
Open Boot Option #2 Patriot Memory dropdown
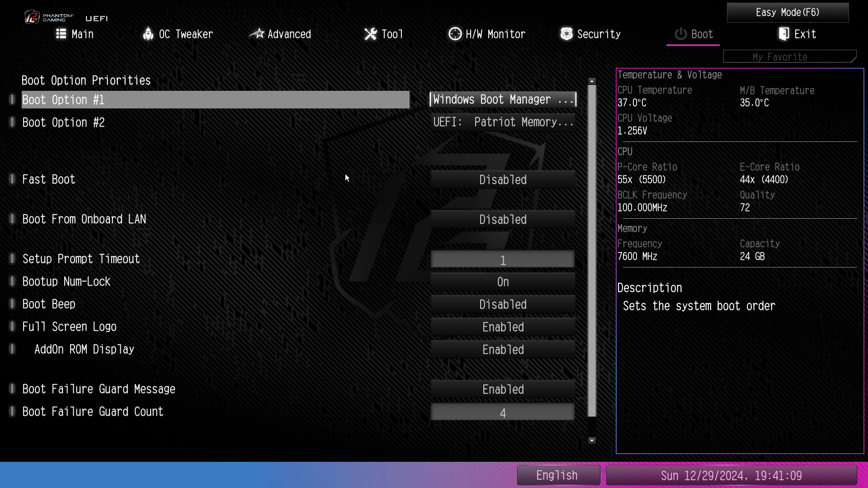pos(503,122)
